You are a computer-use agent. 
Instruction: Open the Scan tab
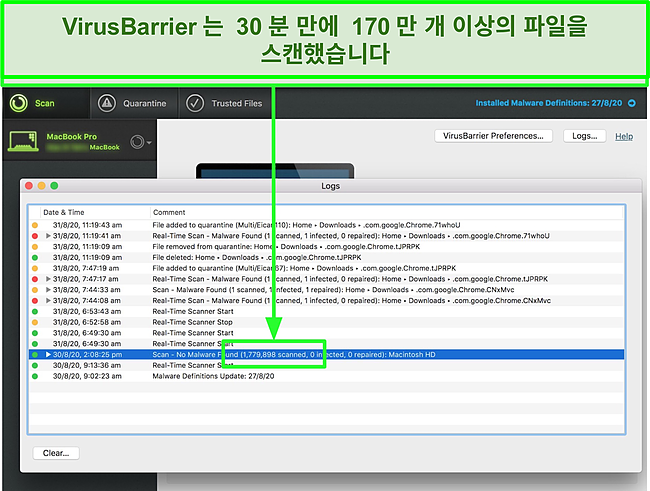coord(46,103)
